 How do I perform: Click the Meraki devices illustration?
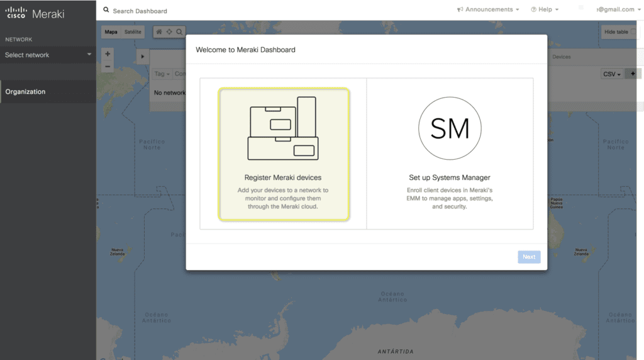click(x=283, y=128)
